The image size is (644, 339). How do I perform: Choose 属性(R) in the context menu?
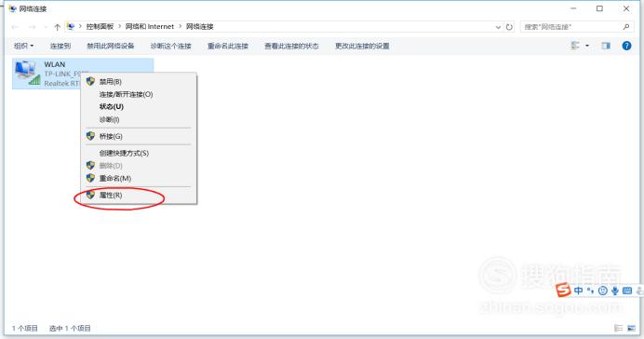(139, 196)
